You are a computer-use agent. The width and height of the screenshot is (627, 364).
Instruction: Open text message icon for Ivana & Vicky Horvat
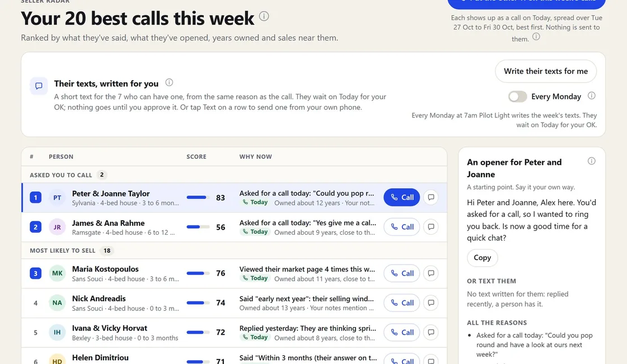click(x=431, y=333)
